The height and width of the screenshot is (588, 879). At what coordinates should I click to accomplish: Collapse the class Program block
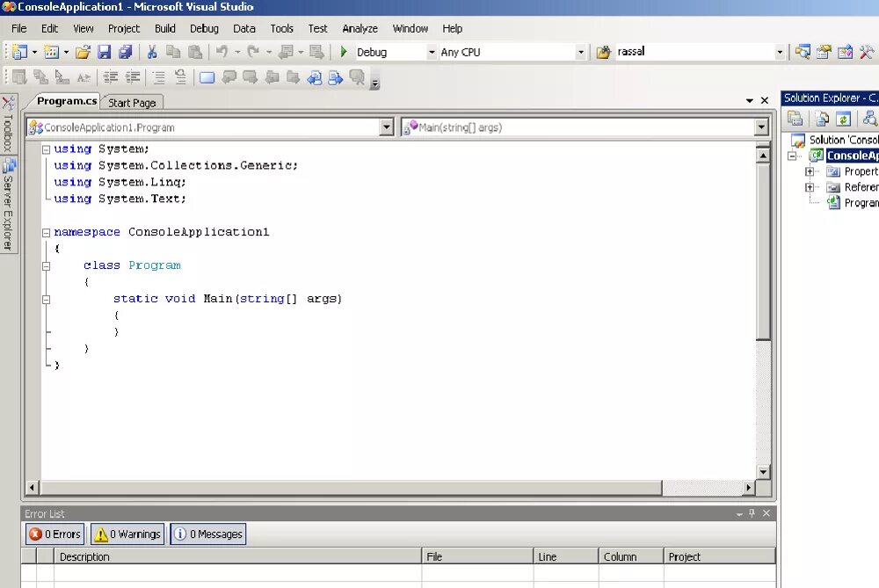coord(47,266)
